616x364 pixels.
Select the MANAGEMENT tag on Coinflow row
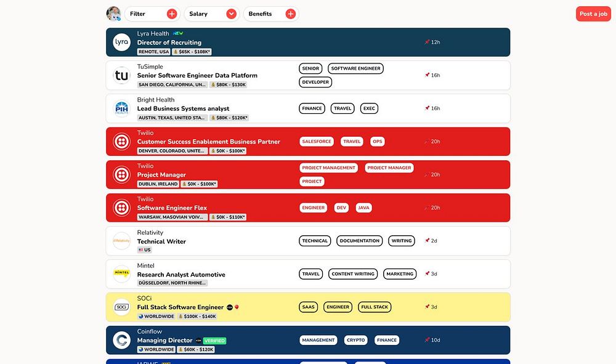click(318, 340)
